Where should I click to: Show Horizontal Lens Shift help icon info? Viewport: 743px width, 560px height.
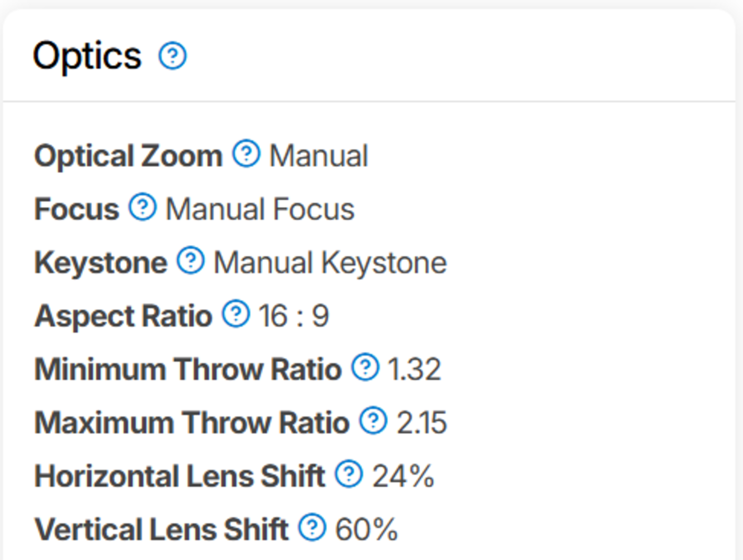pyautogui.click(x=349, y=474)
